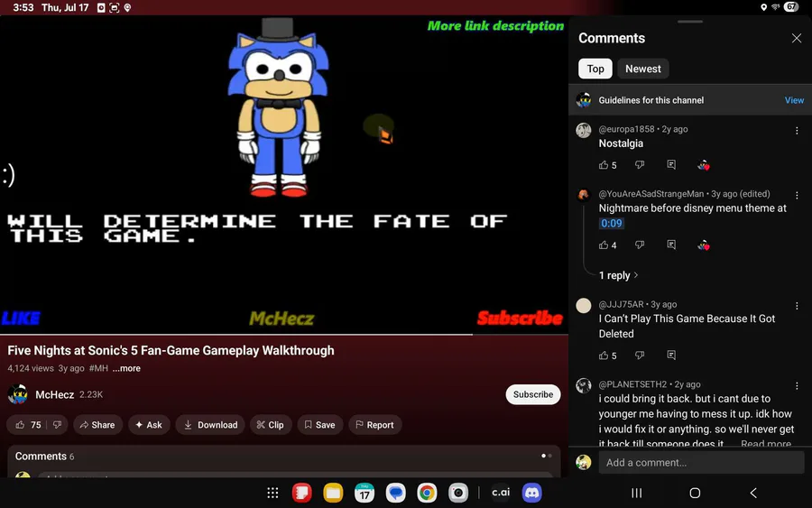Jump to the 0:09 timestamp link
This screenshot has width=812, height=508.
(x=611, y=223)
